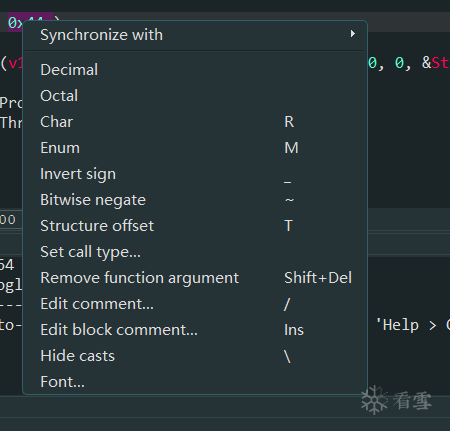The height and width of the screenshot is (431, 450).
Task: Expand the Synchronize with submenu arrow
Action: pos(353,34)
